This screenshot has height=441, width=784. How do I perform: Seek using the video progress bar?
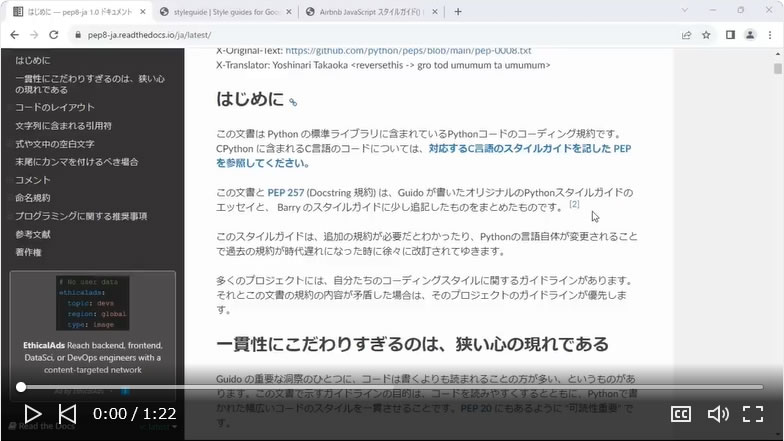click(392, 387)
